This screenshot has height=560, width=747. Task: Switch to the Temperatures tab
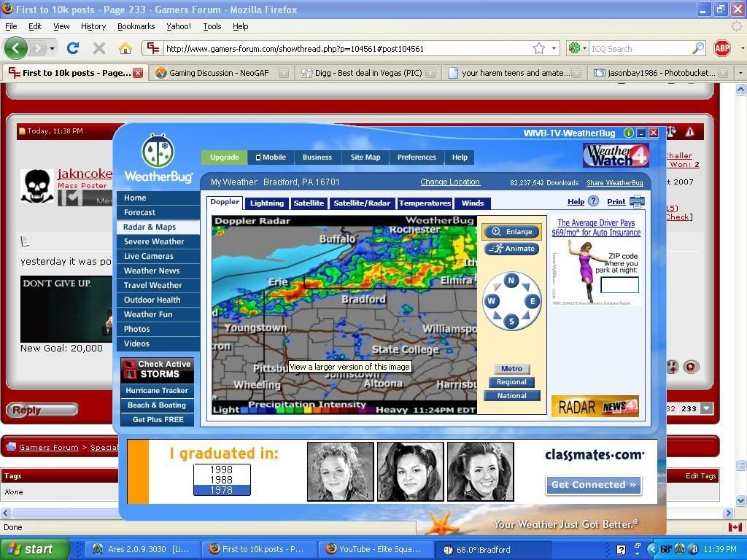click(x=425, y=203)
